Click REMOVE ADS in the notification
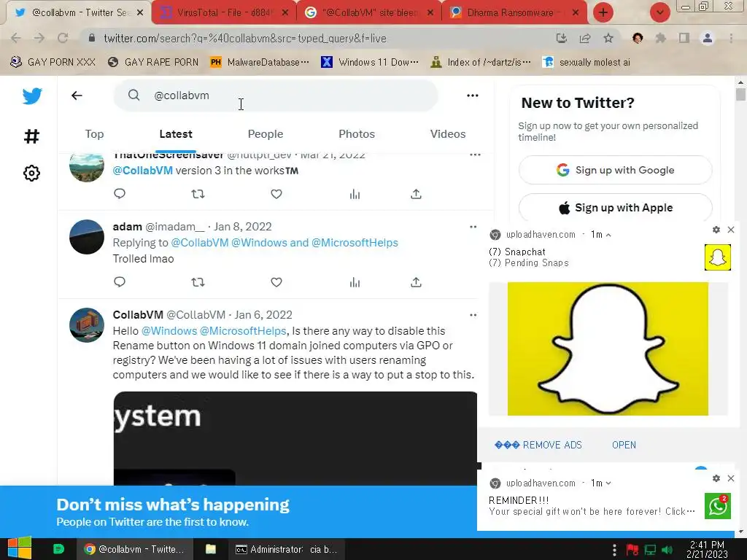 click(538, 445)
